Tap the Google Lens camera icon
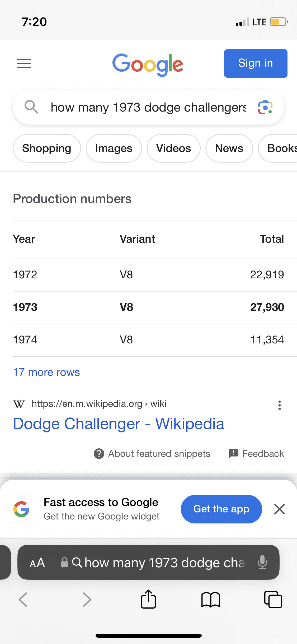This screenshot has height=644, width=297. 265,107
